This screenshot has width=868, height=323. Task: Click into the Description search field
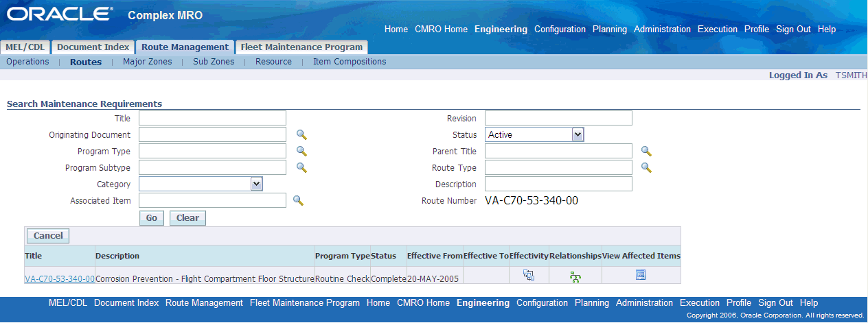coord(558,184)
